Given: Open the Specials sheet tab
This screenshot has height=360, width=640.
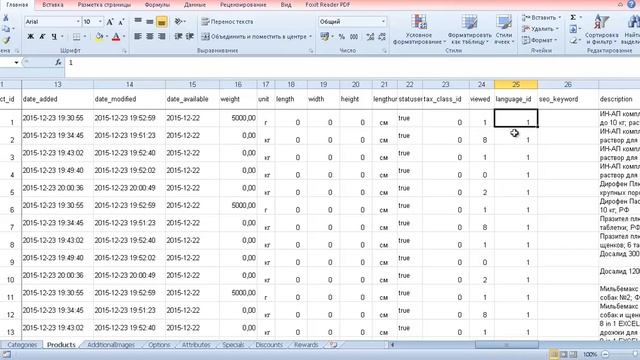Looking at the screenshot, I should (233, 345).
